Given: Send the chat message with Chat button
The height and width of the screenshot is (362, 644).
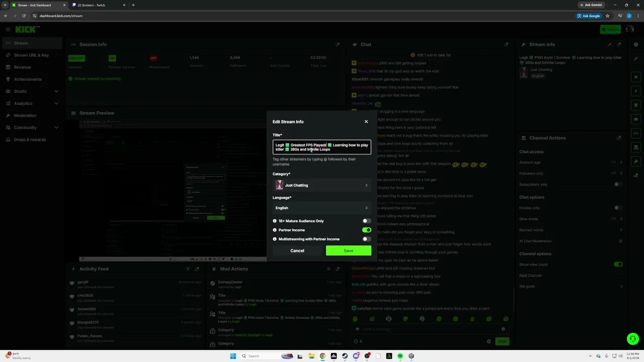Looking at the screenshot, I should pyautogui.click(x=502, y=342).
